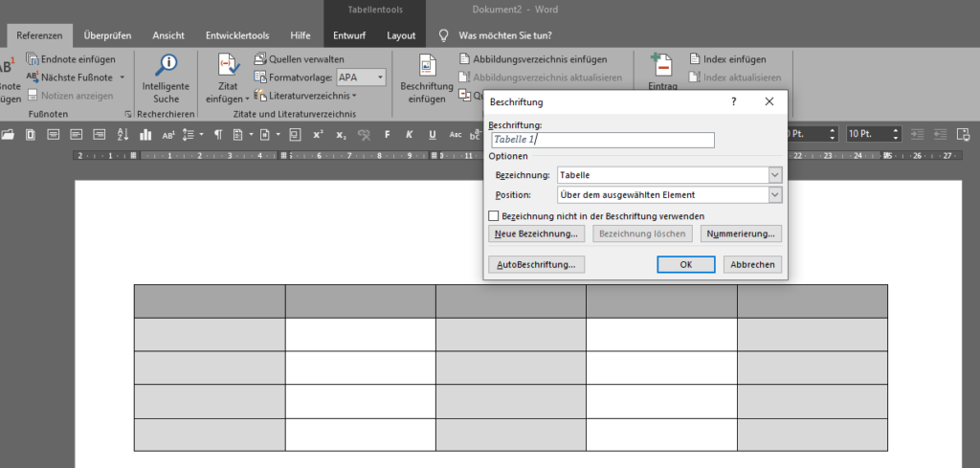Viewport: 980px width, 468px height.
Task: Switch to the Überprüfen tab
Action: (x=107, y=35)
